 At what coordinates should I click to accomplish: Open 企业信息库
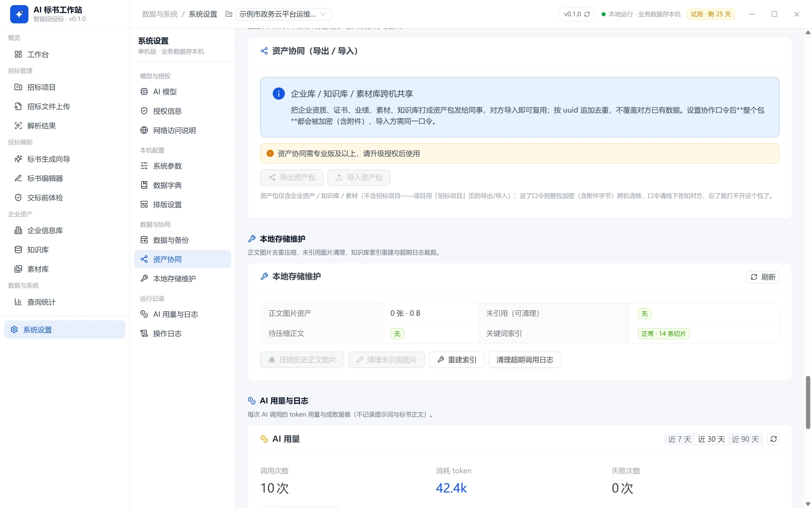[x=65, y=230]
